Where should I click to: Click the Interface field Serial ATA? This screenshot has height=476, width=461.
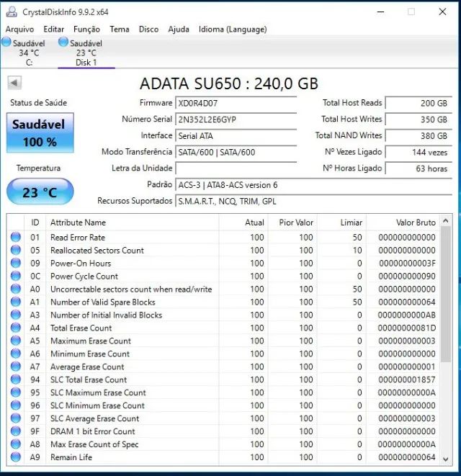[236, 135]
